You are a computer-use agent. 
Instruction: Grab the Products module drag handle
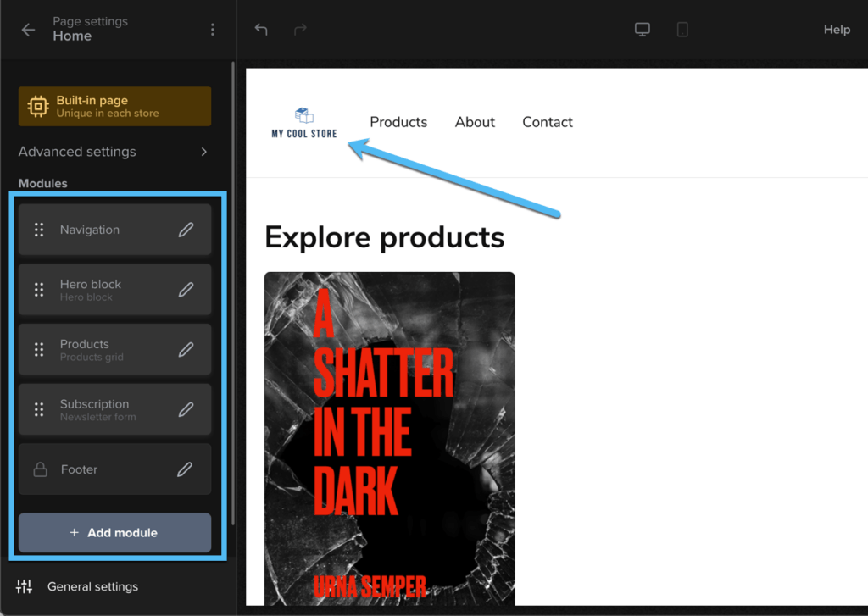(39, 350)
